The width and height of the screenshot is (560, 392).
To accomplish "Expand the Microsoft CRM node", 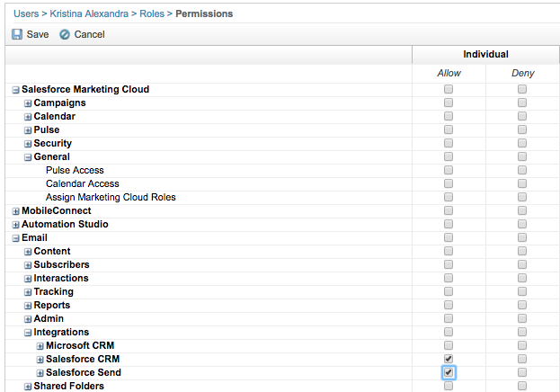I will tap(40, 346).
